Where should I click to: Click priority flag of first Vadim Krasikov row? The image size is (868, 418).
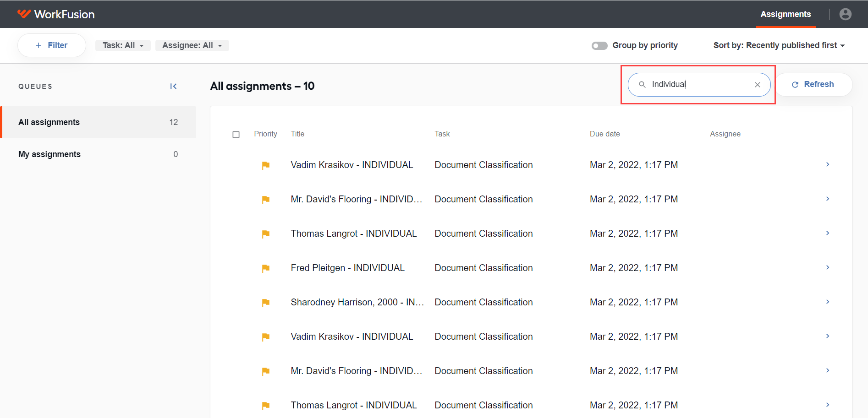coord(266,165)
